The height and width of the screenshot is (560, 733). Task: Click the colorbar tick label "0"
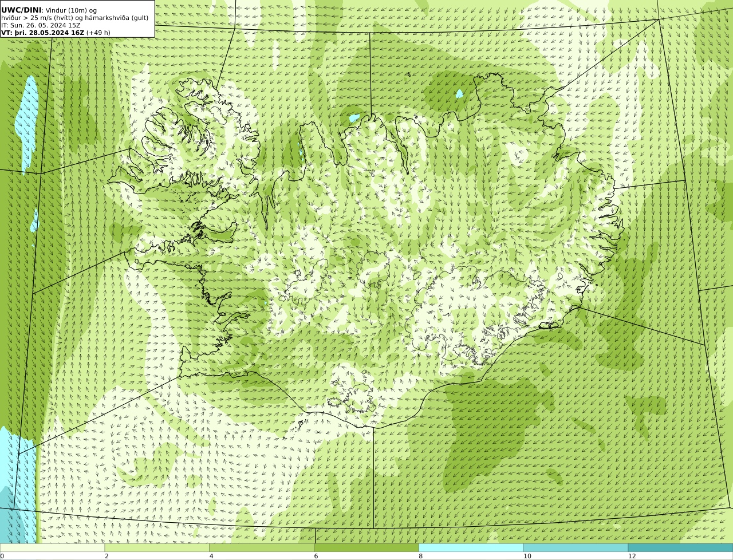[2, 556]
